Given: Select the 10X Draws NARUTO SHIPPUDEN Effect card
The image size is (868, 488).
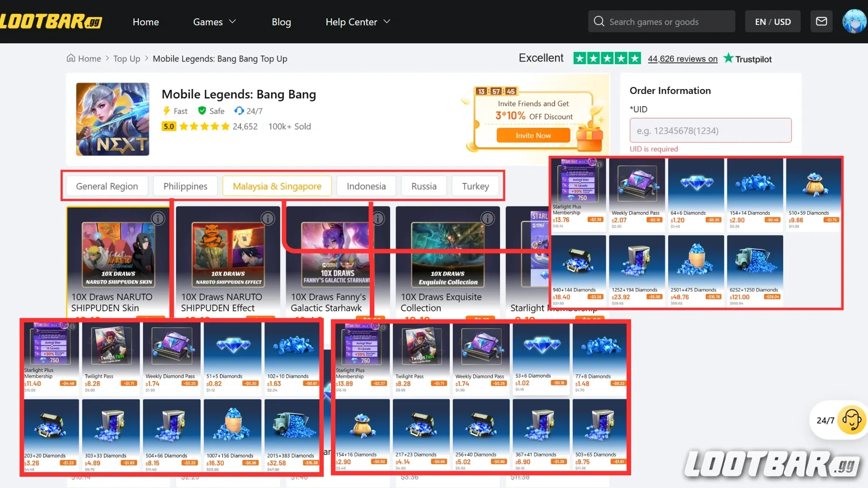Looking at the screenshot, I should point(228,262).
